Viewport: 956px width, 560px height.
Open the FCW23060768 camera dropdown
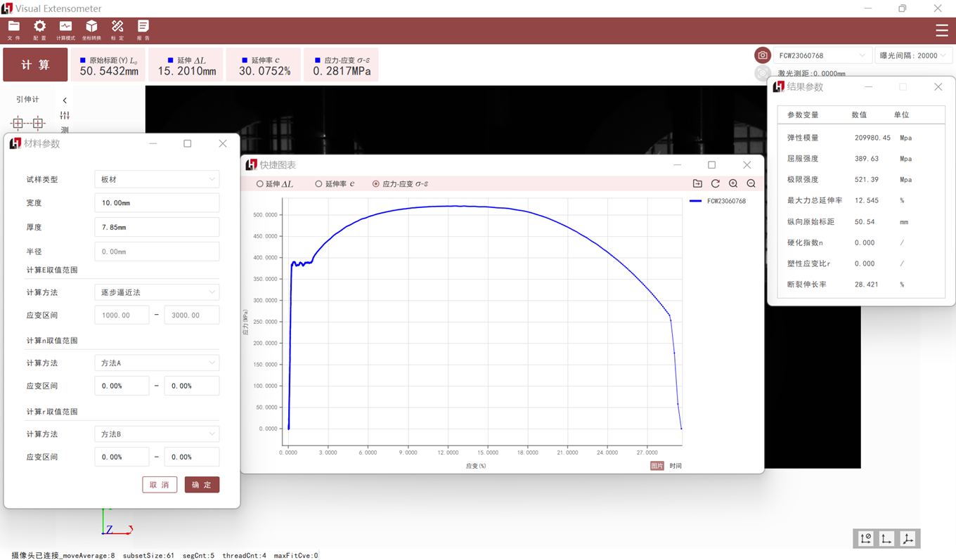(822, 56)
